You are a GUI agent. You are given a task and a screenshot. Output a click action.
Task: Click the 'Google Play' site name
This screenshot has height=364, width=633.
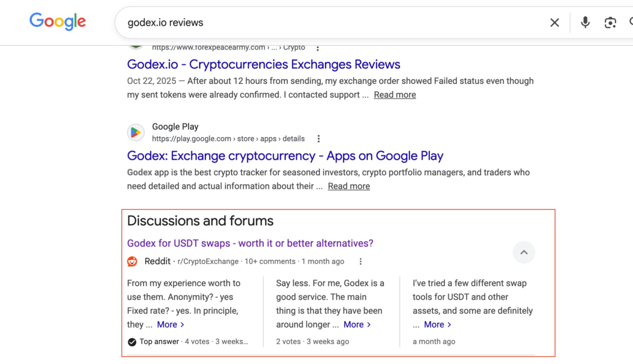[x=175, y=127]
